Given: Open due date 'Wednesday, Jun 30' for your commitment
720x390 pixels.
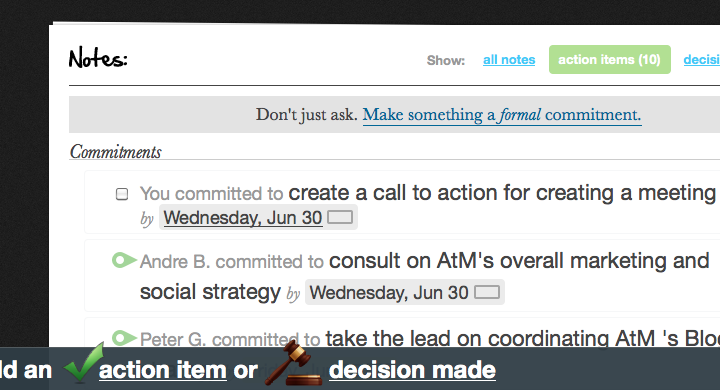Looking at the screenshot, I should point(242,217).
